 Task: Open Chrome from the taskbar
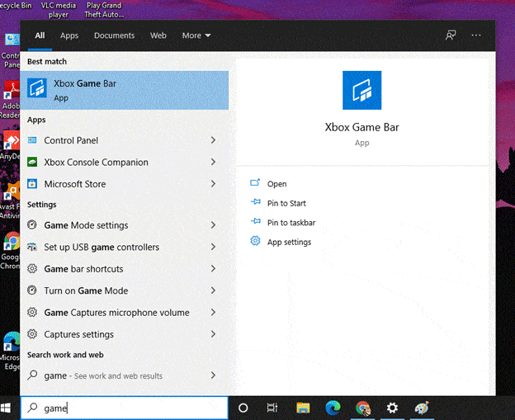coord(362,408)
